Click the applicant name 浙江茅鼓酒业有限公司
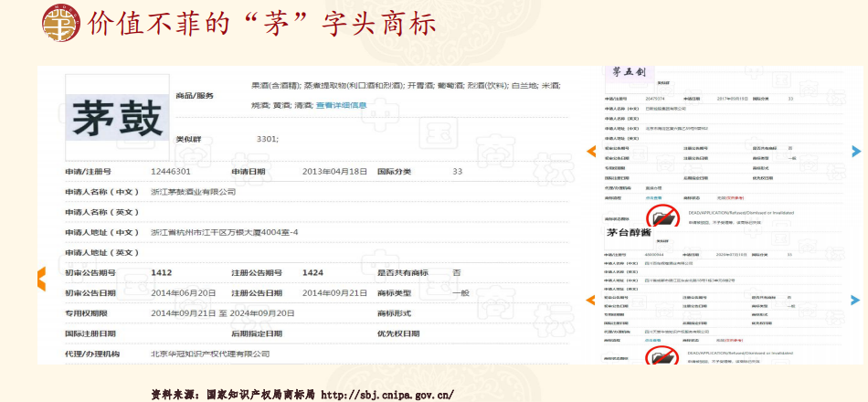This screenshot has width=868, height=402. coord(193,192)
